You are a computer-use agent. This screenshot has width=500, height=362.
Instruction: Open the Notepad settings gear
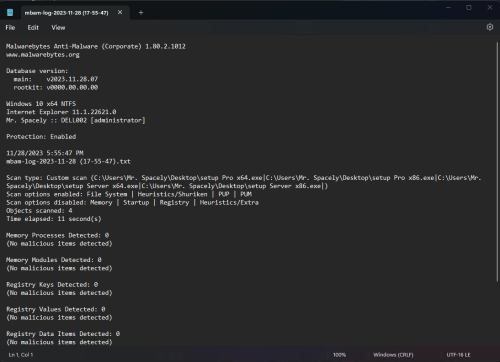[489, 27]
